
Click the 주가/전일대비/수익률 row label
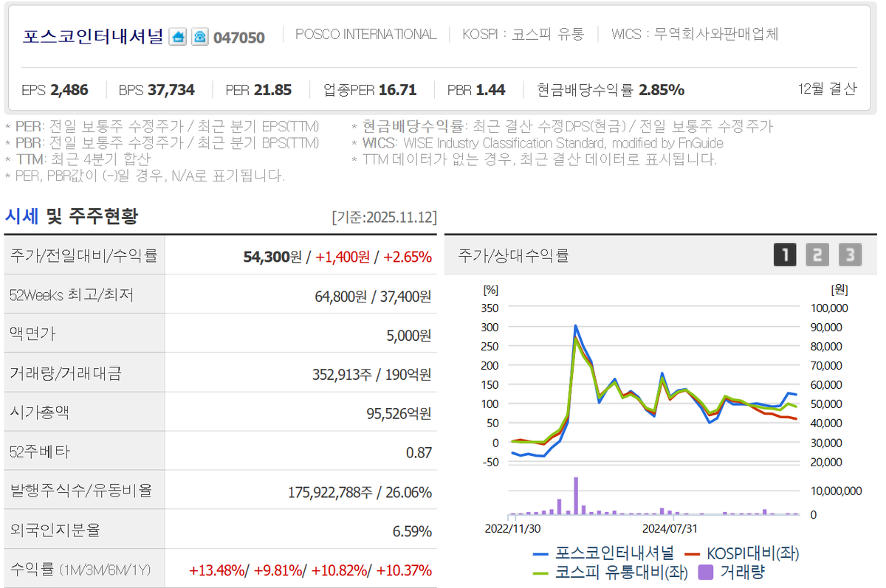[83, 255]
